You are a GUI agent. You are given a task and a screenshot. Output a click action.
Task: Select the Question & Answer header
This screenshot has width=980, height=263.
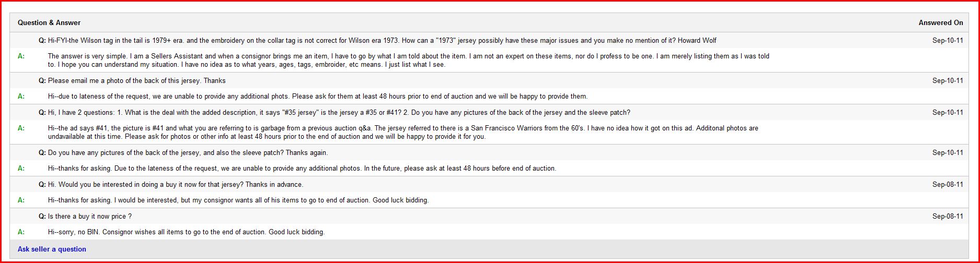[x=49, y=23]
